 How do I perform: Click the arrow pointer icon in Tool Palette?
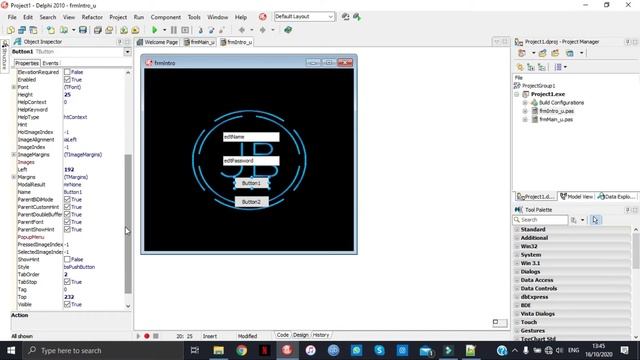(x=595, y=220)
